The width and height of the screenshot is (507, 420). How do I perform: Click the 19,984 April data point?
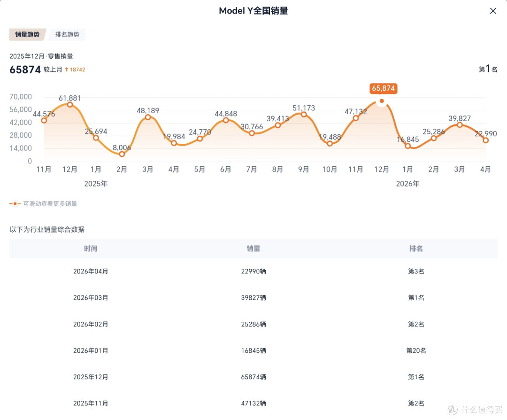coord(174,143)
